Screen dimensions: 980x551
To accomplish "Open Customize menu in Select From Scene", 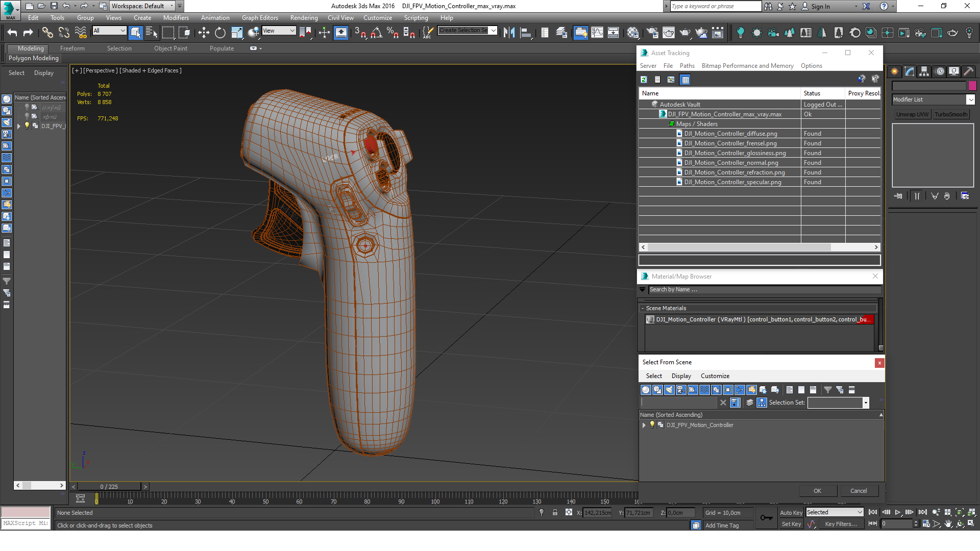I will click(715, 376).
